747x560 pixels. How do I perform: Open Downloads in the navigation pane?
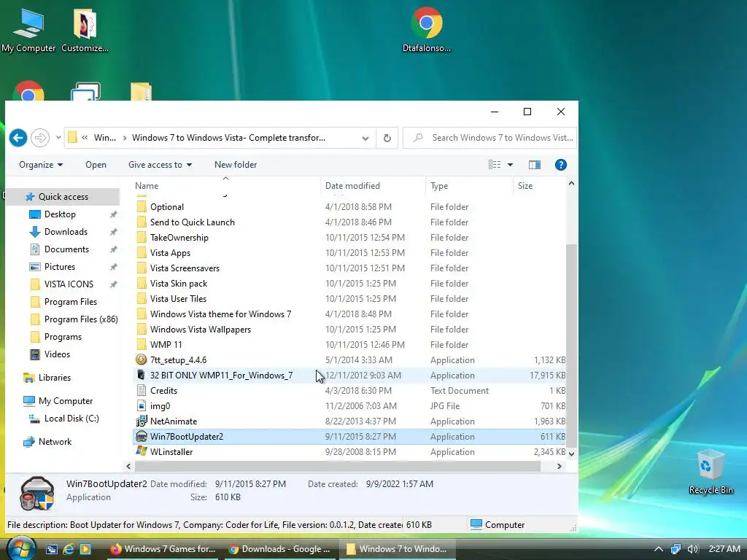(66, 232)
